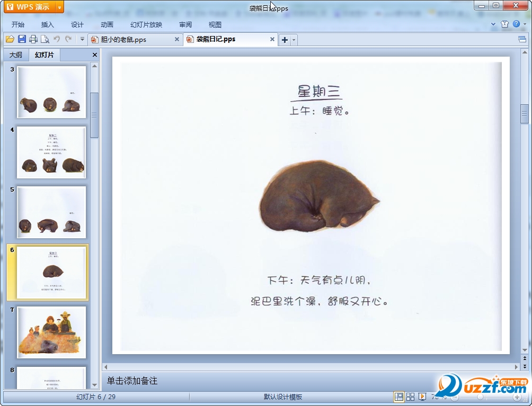The height and width of the screenshot is (406, 532).
Task: Select slide 5 thumbnail
Action: pos(51,212)
